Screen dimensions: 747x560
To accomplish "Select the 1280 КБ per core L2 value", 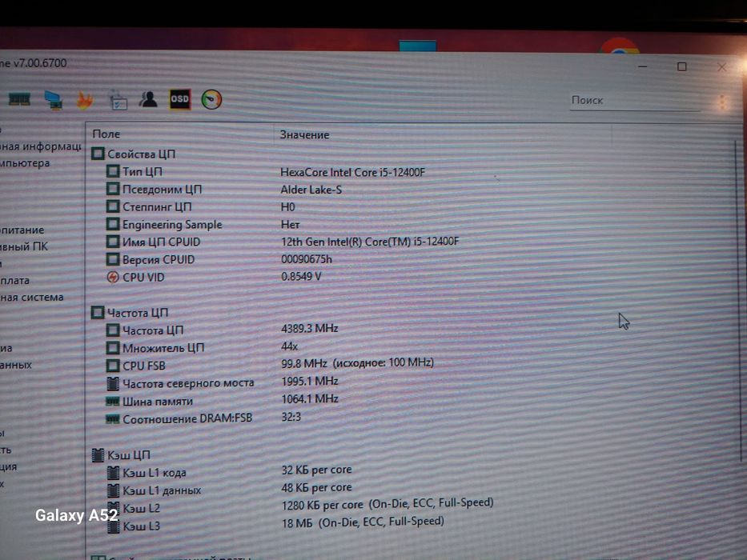I will click(x=388, y=504).
